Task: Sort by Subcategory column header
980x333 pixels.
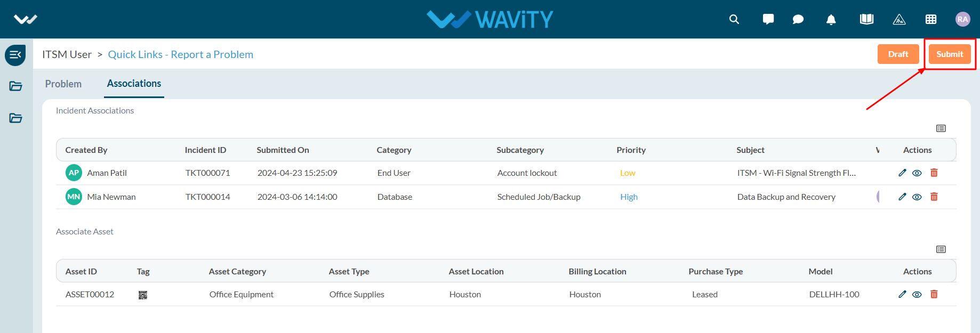Action: [520, 150]
